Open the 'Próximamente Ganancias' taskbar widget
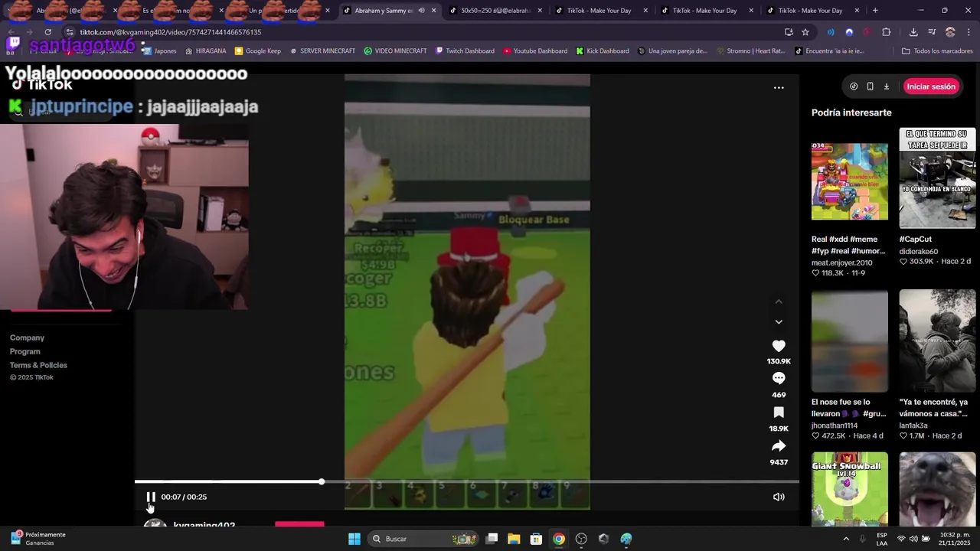Viewport: 980px width, 551px height. (38, 539)
